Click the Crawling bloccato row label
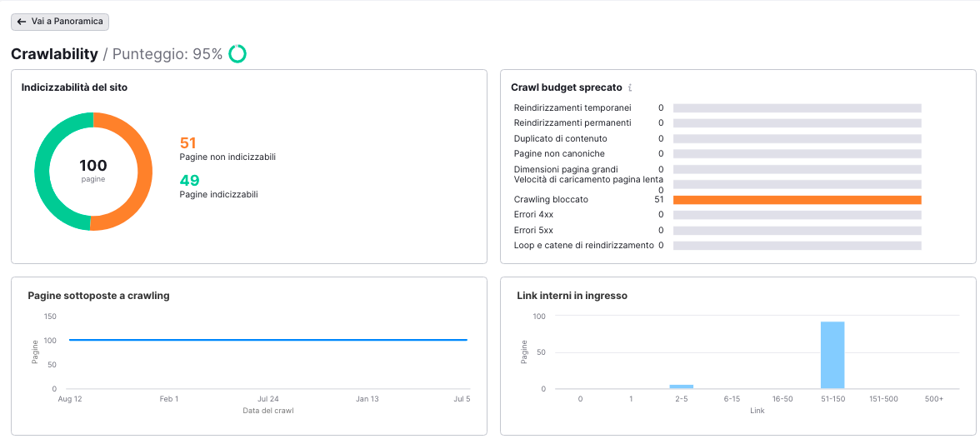This screenshot has width=980, height=439. coord(551,200)
